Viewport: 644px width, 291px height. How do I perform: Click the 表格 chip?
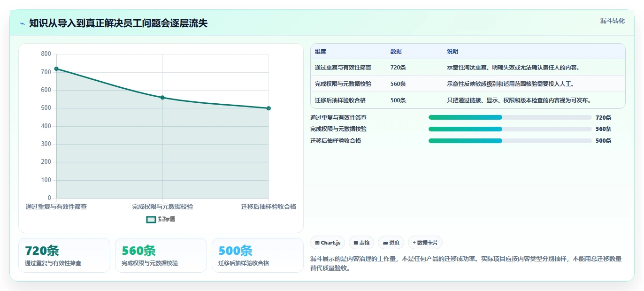pos(362,243)
